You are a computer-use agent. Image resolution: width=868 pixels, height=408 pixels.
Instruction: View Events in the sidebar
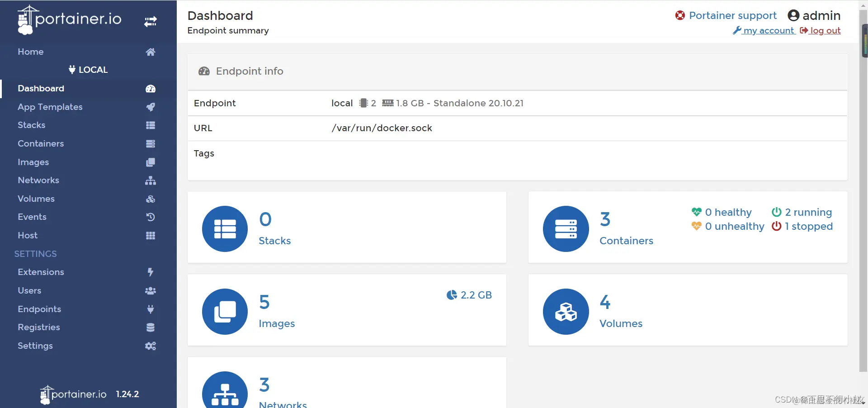coord(32,217)
